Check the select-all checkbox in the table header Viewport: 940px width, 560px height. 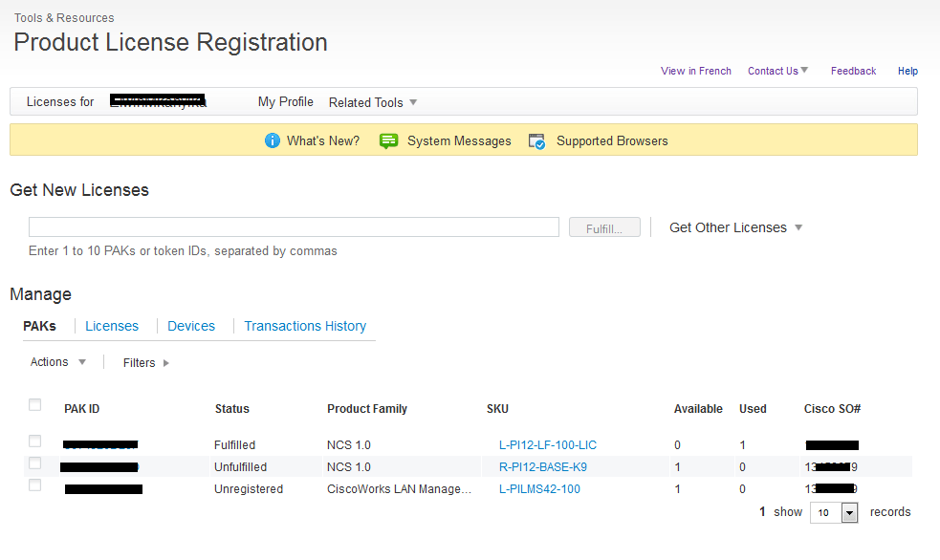tap(35, 404)
